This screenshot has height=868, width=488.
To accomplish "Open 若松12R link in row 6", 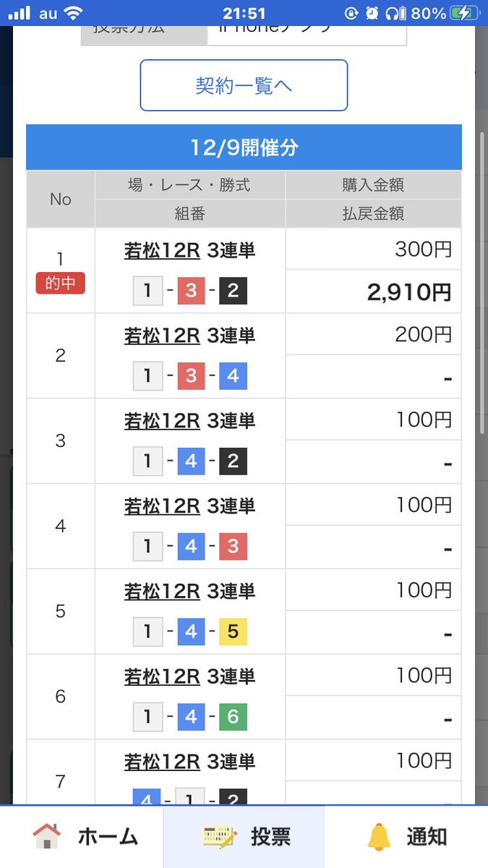I will coord(162,677).
